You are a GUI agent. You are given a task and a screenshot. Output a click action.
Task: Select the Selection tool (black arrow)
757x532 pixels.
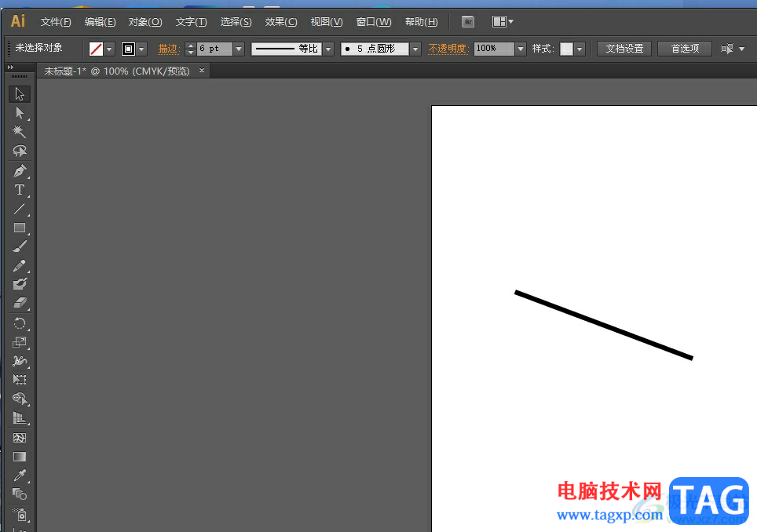click(x=20, y=93)
